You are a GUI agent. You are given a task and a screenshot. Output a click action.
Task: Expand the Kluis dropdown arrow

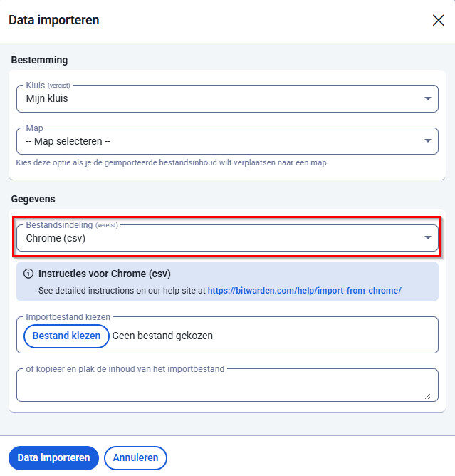(x=428, y=98)
